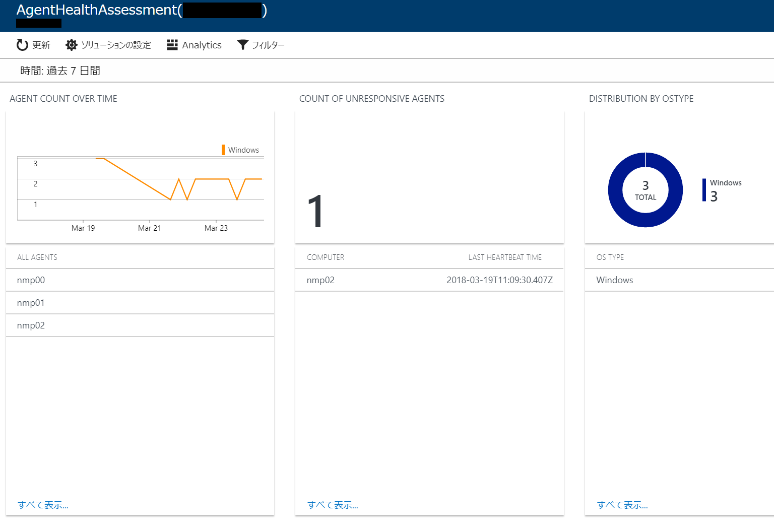This screenshot has height=532, width=774.
Task: Click すべて表示 under the OS TYPE list
Action: (x=623, y=504)
